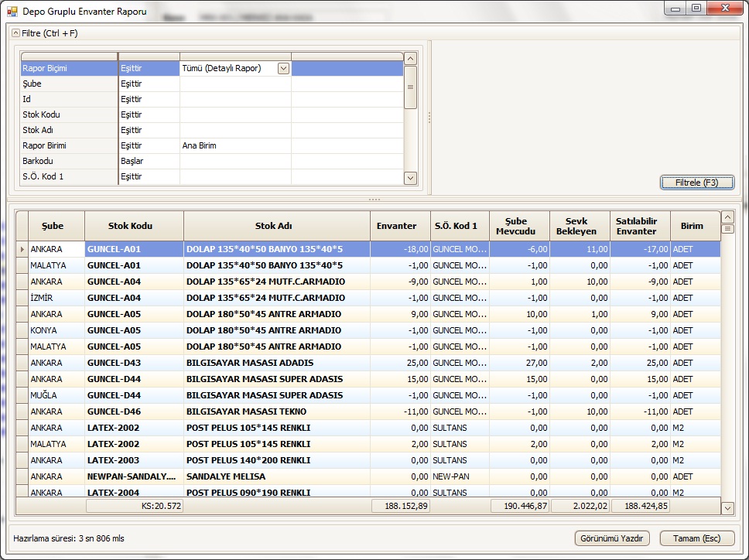Viewport: 749px width, 560px height.
Task: Select the KONYA branch cell
Action: click(56, 330)
